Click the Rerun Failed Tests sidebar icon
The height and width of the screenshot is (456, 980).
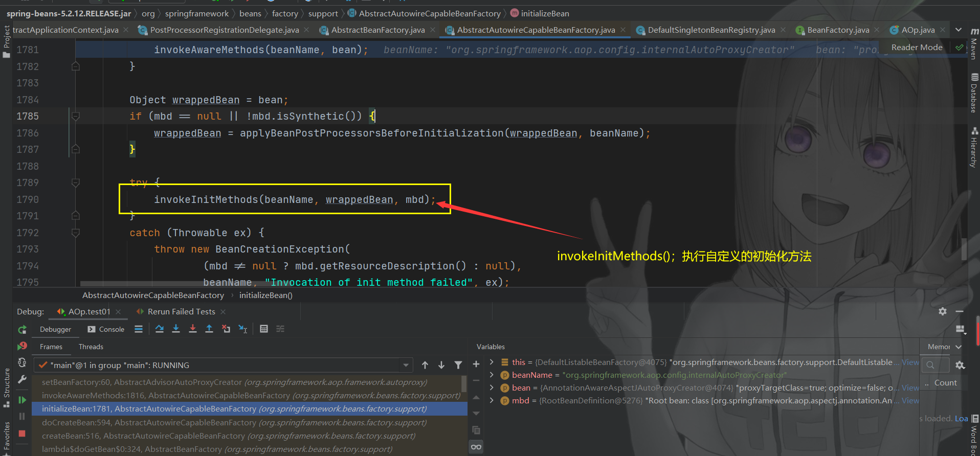coord(22,346)
